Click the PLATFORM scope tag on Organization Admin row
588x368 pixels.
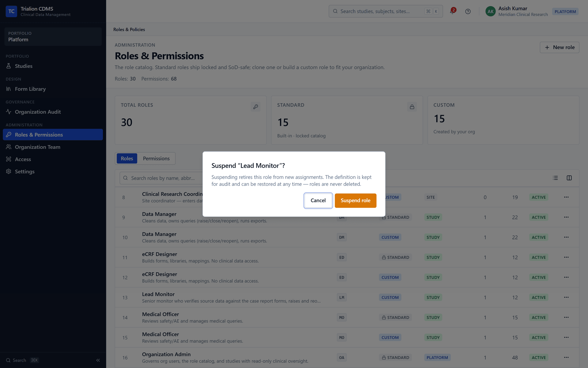[437, 358]
